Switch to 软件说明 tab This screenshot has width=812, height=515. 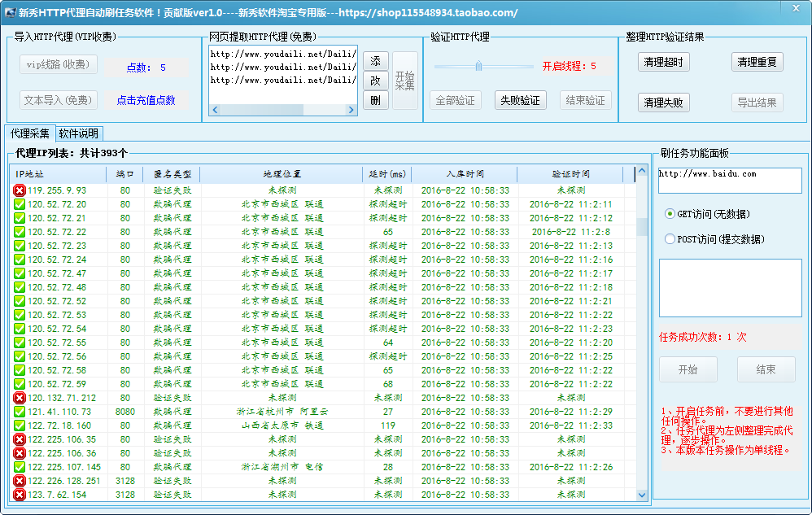(x=79, y=133)
